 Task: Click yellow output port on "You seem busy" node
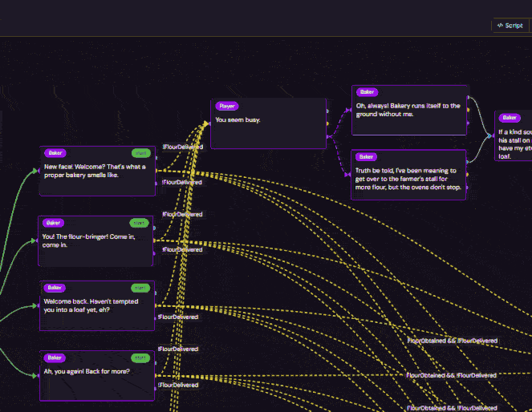(x=327, y=123)
